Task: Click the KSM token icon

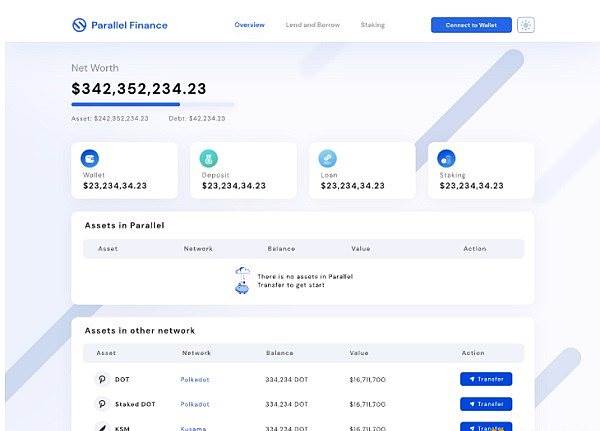Action: coord(102,427)
